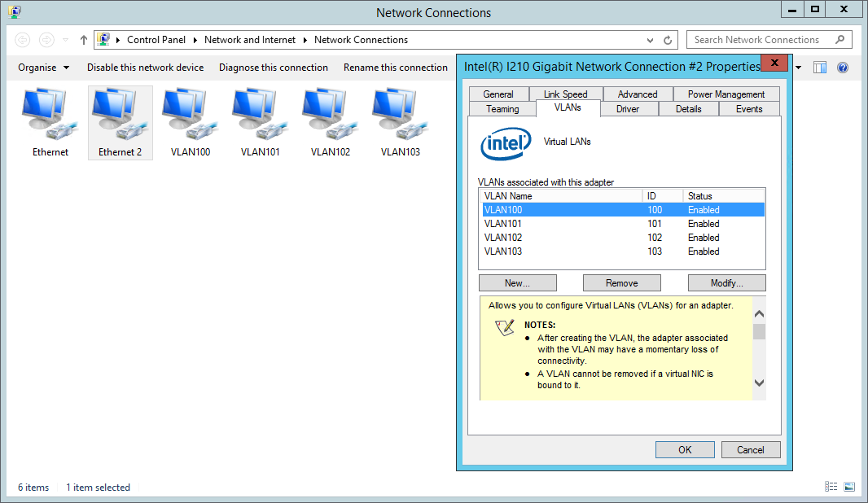868x503 pixels.
Task: Click Diagnose this connection
Action: [x=274, y=68]
